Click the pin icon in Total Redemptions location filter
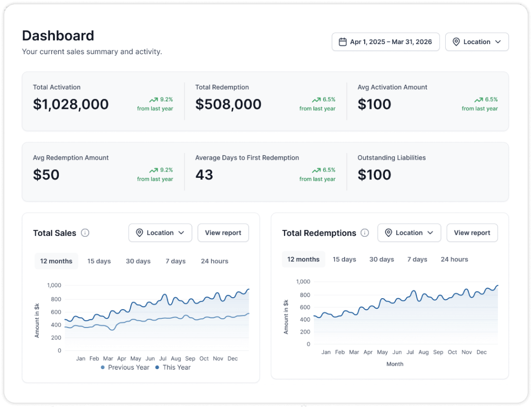 point(389,233)
